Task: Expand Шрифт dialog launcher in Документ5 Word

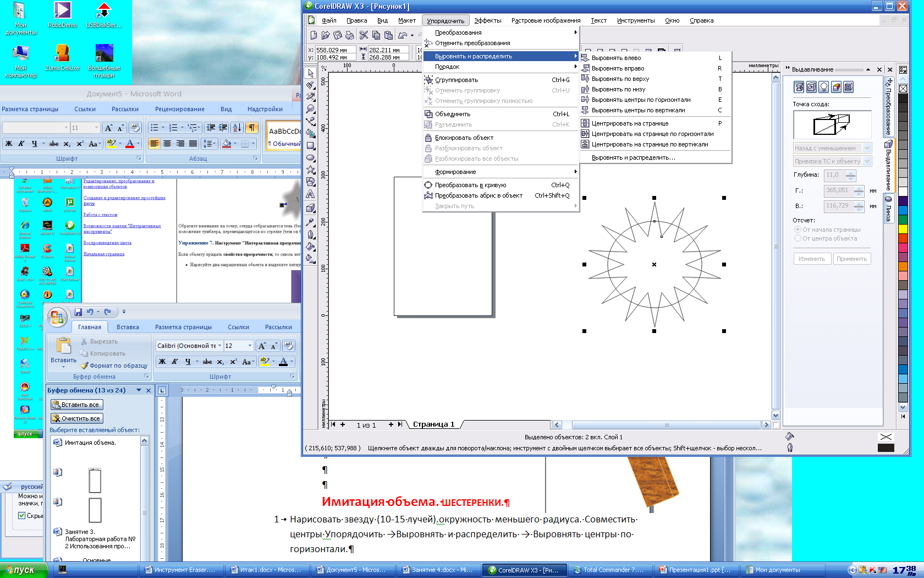Action: [x=139, y=159]
